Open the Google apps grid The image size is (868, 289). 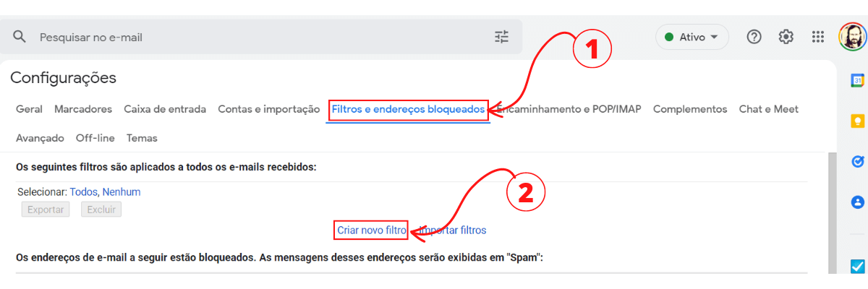click(818, 37)
